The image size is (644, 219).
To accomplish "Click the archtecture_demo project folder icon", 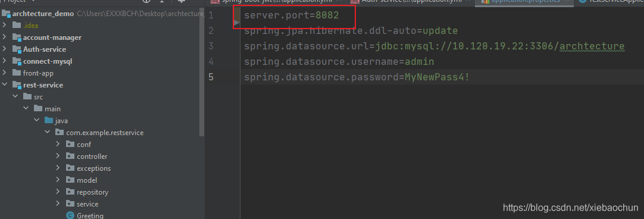I will (6, 14).
